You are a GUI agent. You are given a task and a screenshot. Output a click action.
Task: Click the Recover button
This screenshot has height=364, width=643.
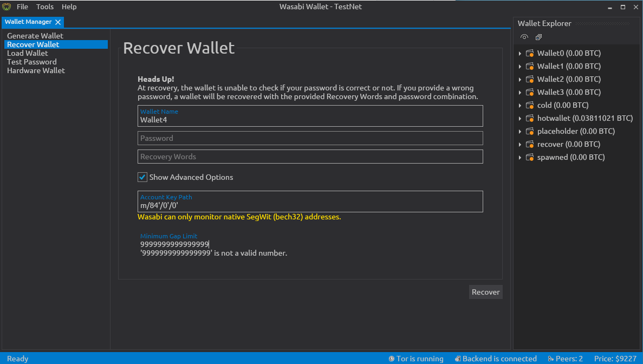485,292
